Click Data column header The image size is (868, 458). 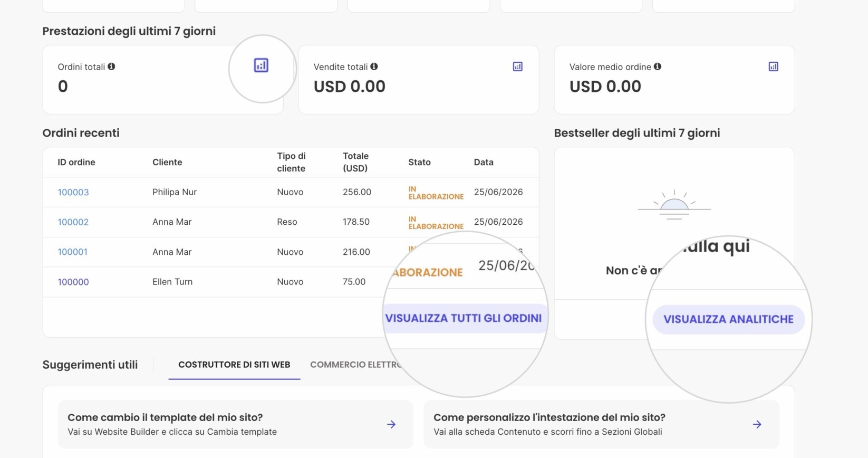484,163
